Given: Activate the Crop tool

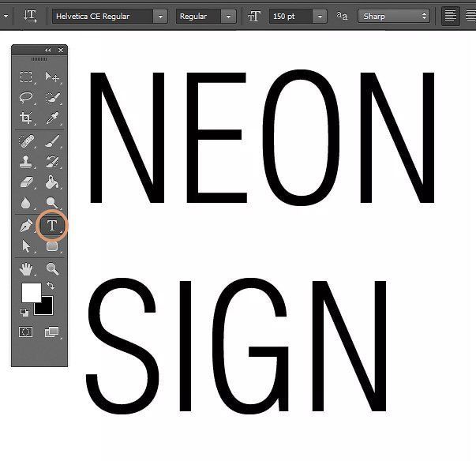Looking at the screenshot, I should 26,118.
